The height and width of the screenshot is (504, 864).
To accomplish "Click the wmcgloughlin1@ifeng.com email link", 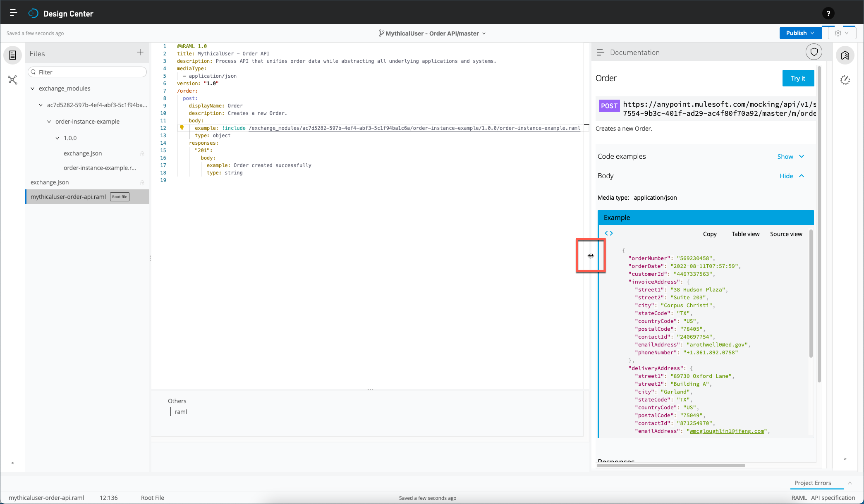I will pyautogui.click(x=727, y=431).
